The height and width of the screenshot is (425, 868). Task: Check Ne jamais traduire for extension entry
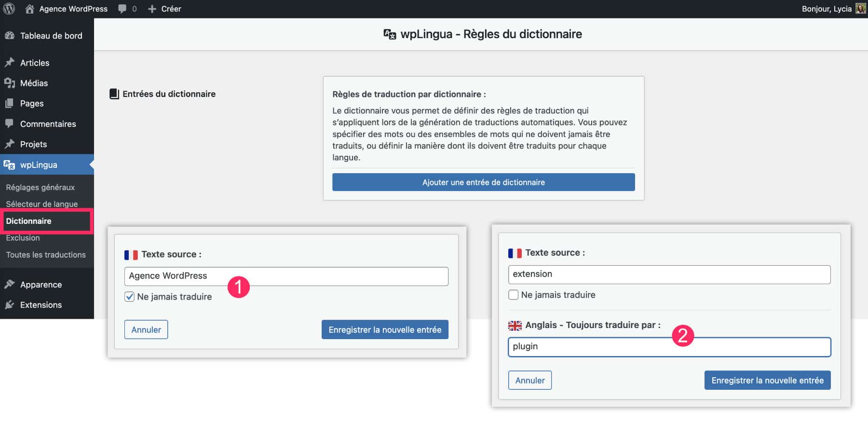tap(513, 295)
